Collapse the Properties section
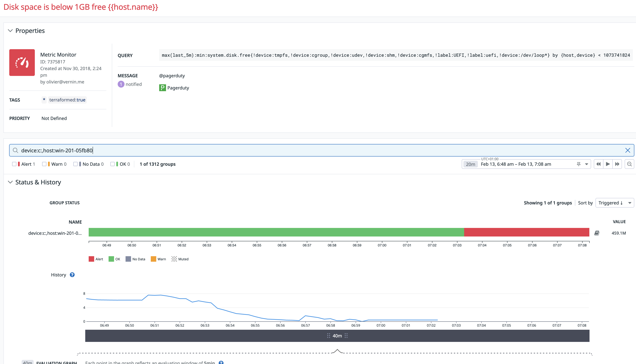The height and width of the screenshot is (364, 636). (x=10, y=31)
